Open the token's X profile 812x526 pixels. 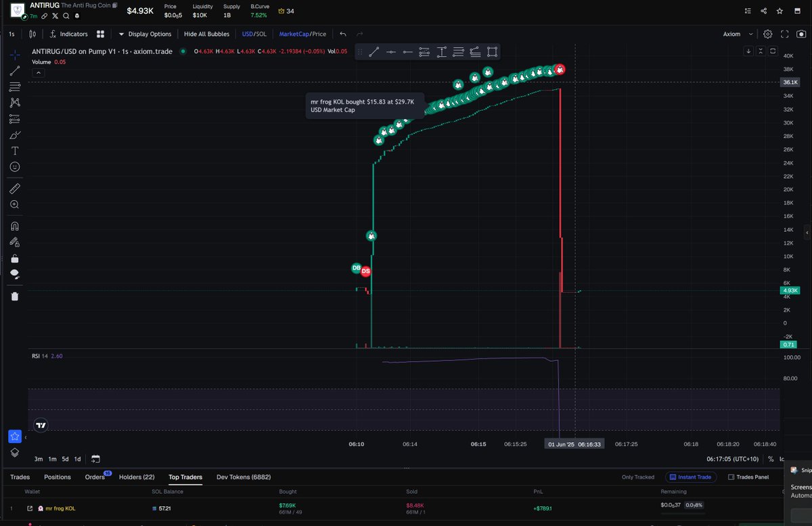tap(55, 16)
